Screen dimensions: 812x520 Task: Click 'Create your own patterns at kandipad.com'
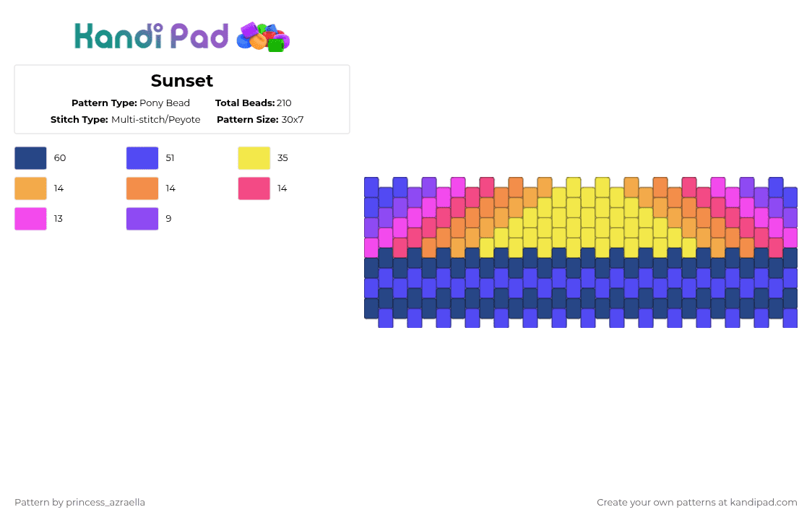(x=696, y=503)
